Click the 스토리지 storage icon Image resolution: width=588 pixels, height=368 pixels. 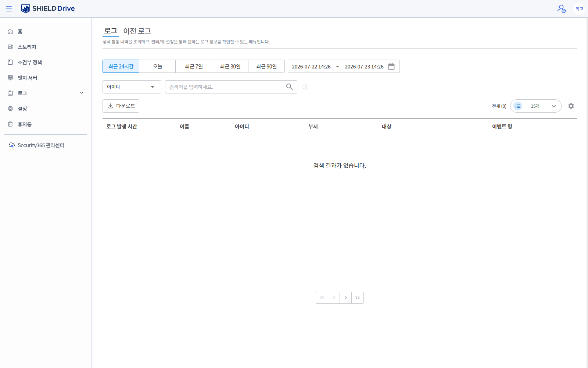point(10,47)
